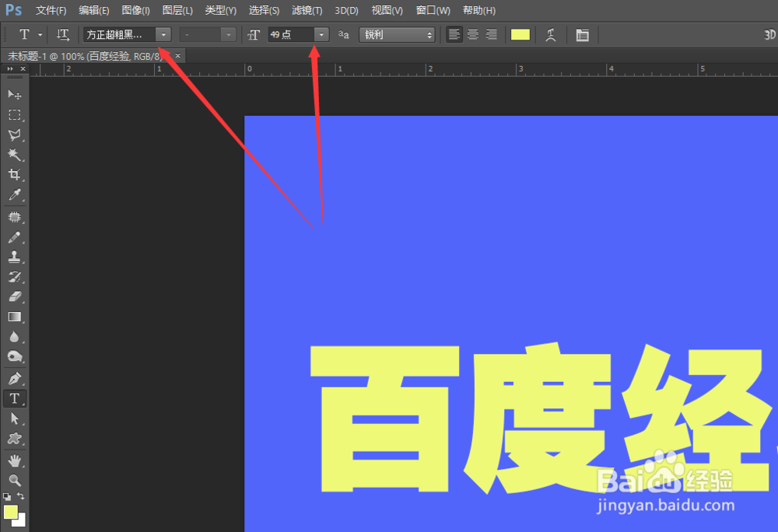Viewport: 778px width, 532px height.
Task: Select the Hand tool
Action: (x=14, y=460)
